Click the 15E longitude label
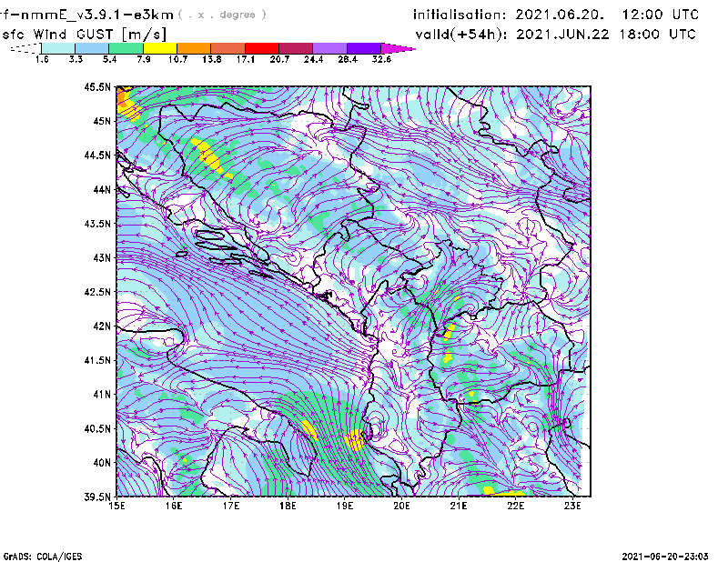The width and height of the screenshot is (728, 562). click(x=116, y=506)
